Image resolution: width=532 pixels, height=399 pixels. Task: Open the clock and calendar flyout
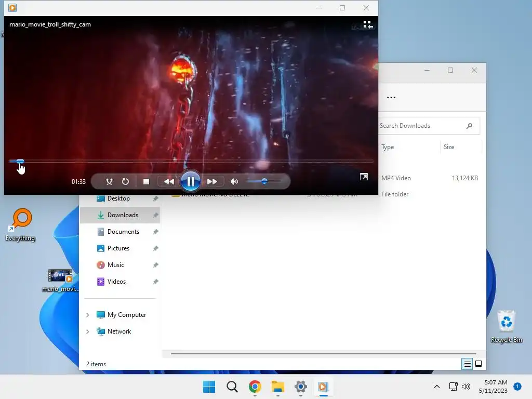[494, 387]
